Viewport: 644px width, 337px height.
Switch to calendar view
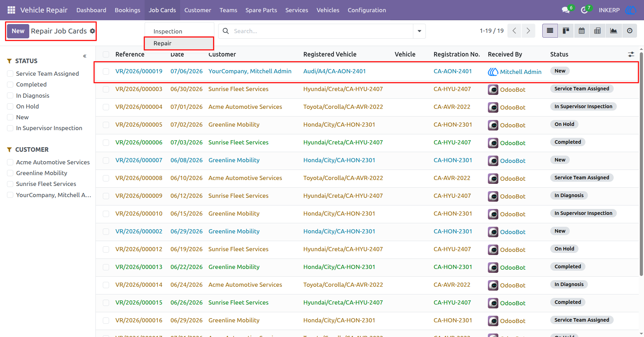point(582,31)
